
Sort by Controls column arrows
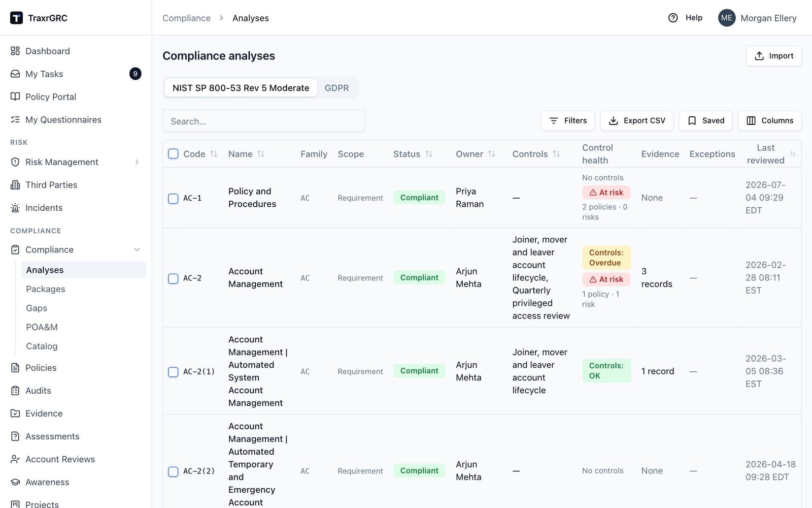(x=556, y=154)
